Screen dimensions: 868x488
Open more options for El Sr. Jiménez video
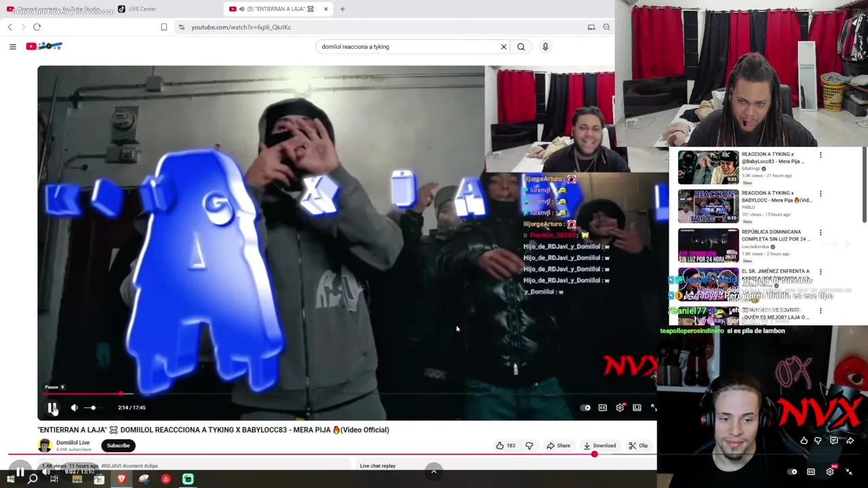pyautogui.click(x=821, y=272)
